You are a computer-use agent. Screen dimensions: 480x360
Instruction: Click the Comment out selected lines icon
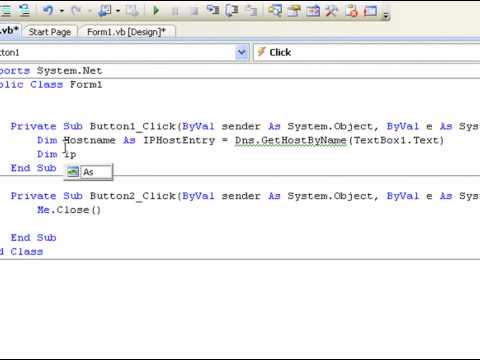[6, 11]
